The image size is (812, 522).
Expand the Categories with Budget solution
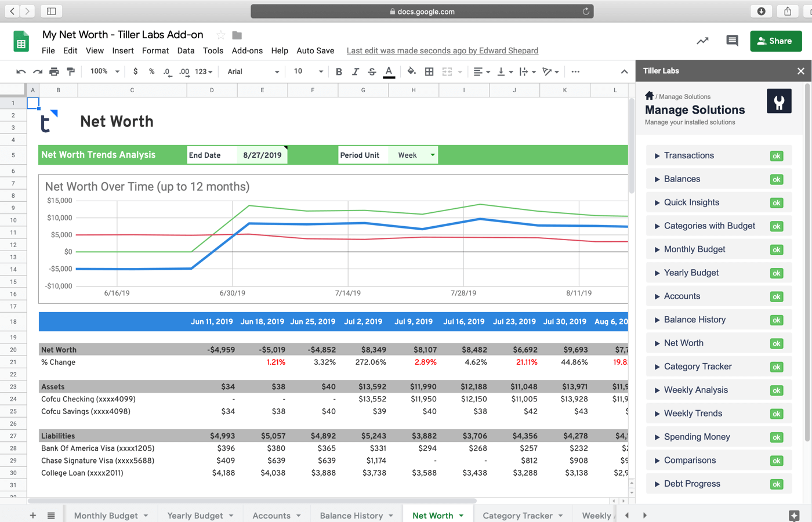point(719,226)
